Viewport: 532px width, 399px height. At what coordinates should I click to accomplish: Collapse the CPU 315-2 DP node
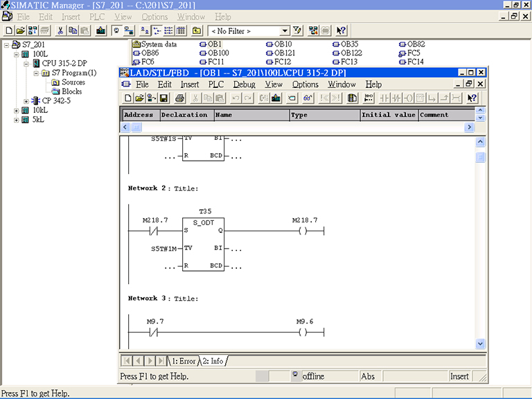coord(26,64)
